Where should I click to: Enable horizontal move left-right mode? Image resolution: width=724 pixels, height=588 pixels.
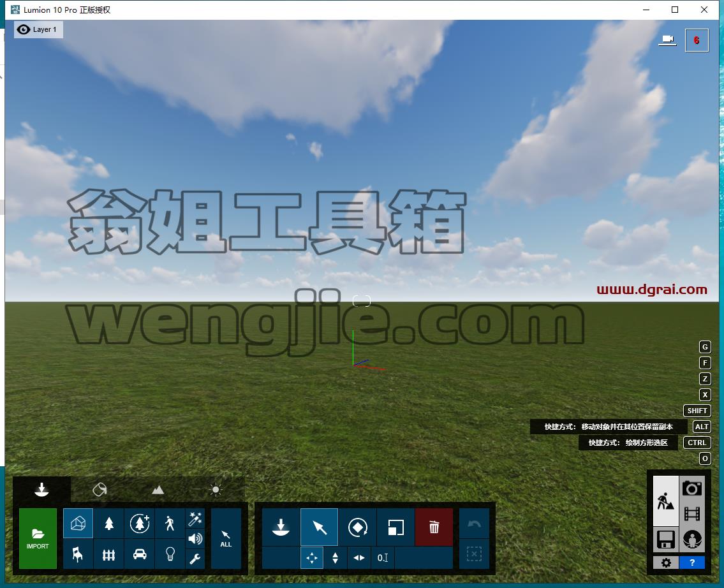click(358, 558)
